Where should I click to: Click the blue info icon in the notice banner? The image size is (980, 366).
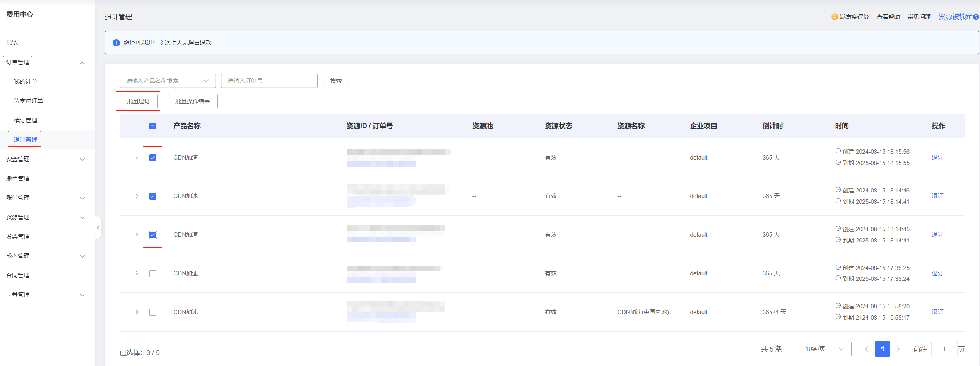(x=116, y=43)
